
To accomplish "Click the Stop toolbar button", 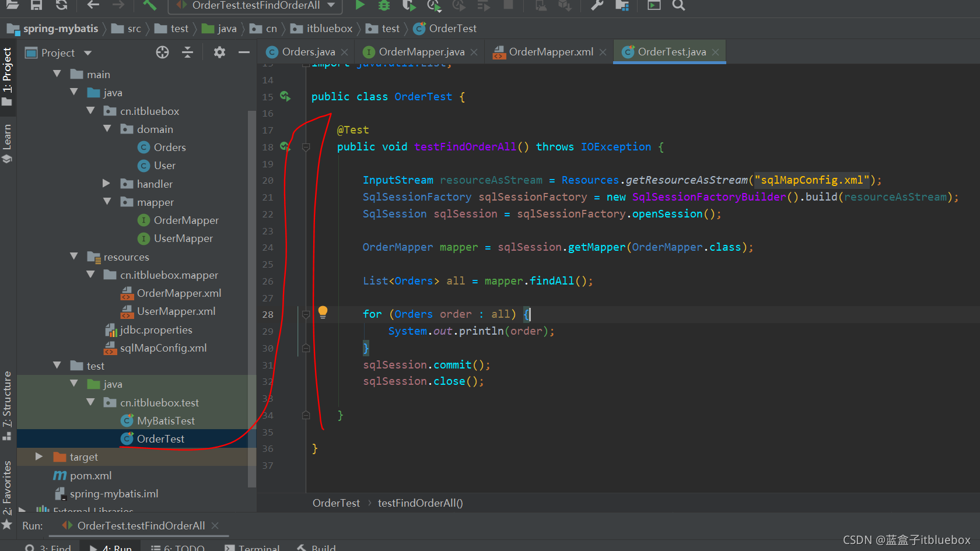I will click(509, 5).
